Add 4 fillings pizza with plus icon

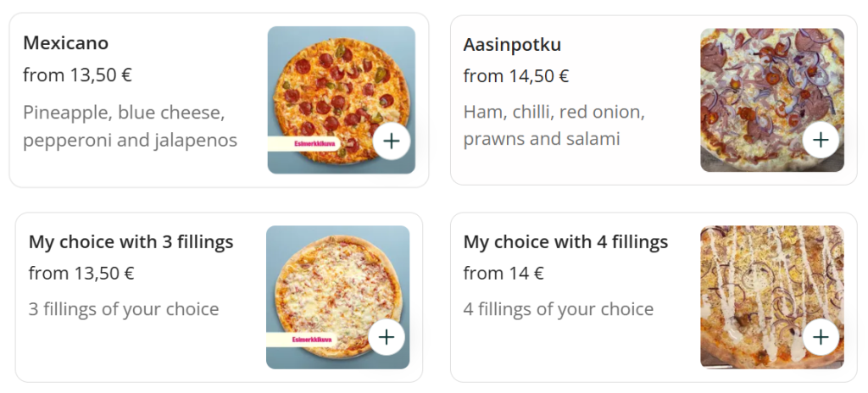821,337
